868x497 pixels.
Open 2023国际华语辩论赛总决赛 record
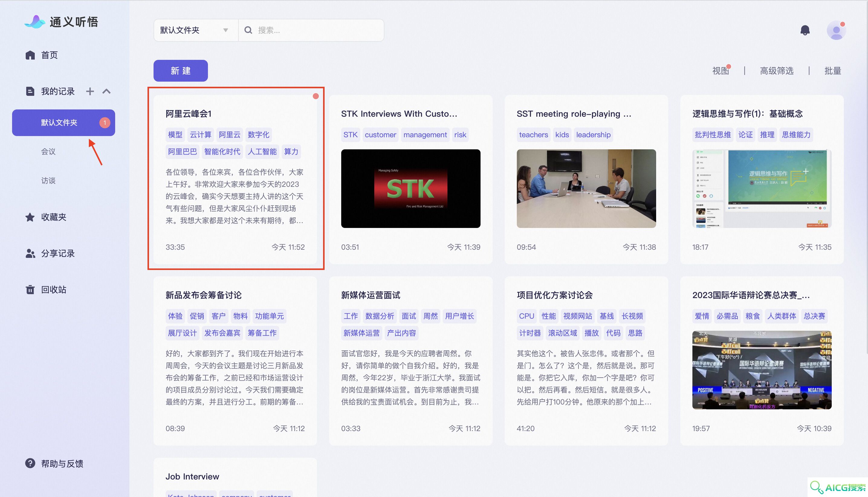point(751,295)
